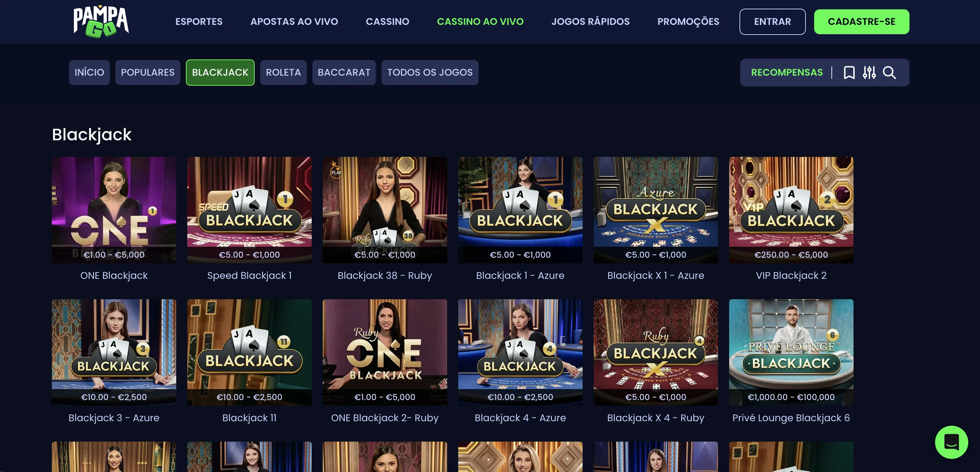Go to the Início category tab
This screenshot has width=980, height=472.
pos(89,72)
